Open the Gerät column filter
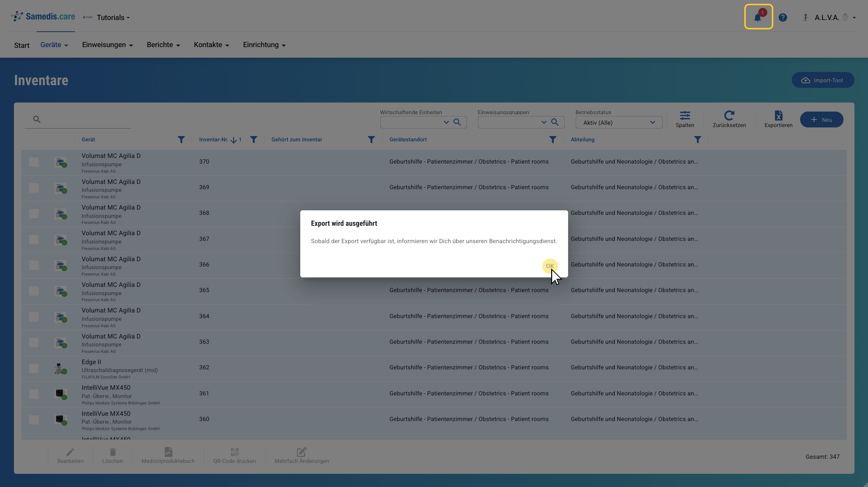The image size is (868, 487). pos(181,140)
